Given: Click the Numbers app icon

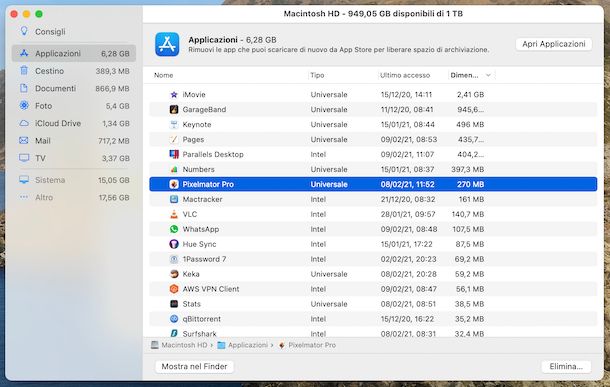Looking at the screenshot, I should 174,169.
